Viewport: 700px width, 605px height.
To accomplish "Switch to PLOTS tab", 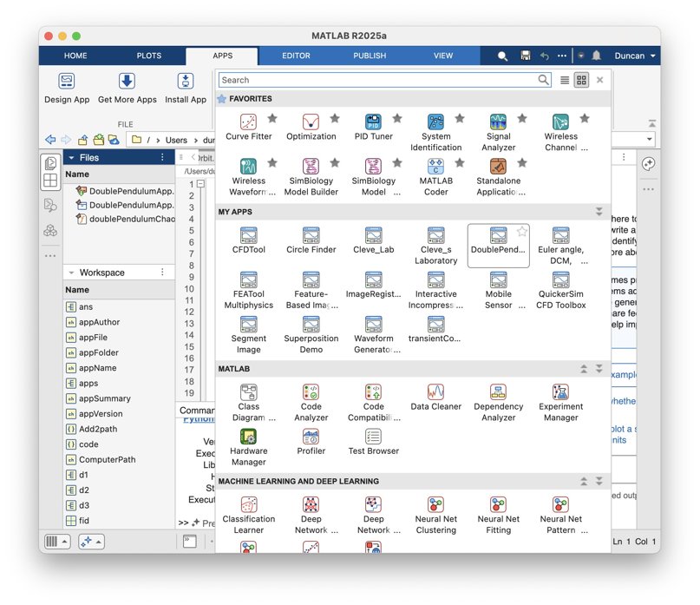I will (148, 56).
